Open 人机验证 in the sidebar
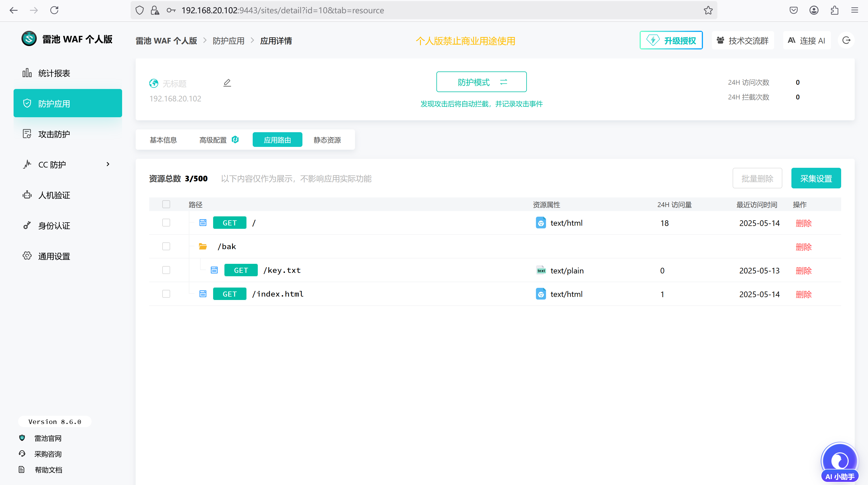Image resolution: width=868 pixels, height=485 pixels. pos(67,195)
